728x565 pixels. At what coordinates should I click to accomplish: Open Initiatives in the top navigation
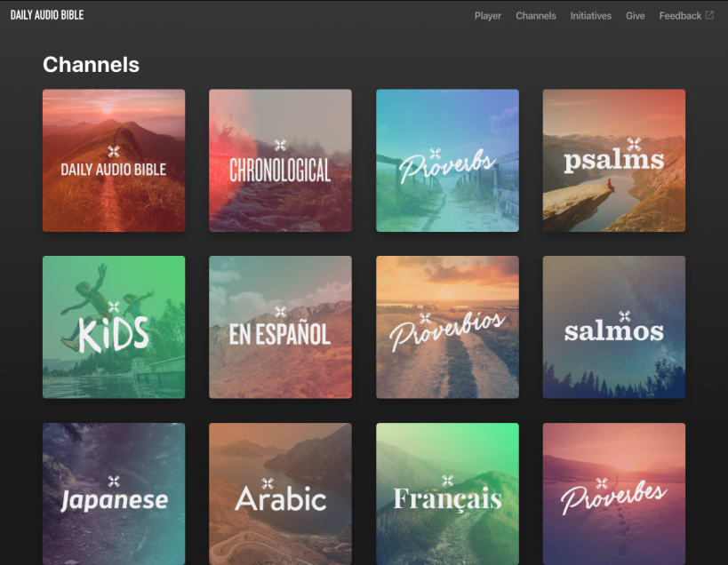coord(590,16)
